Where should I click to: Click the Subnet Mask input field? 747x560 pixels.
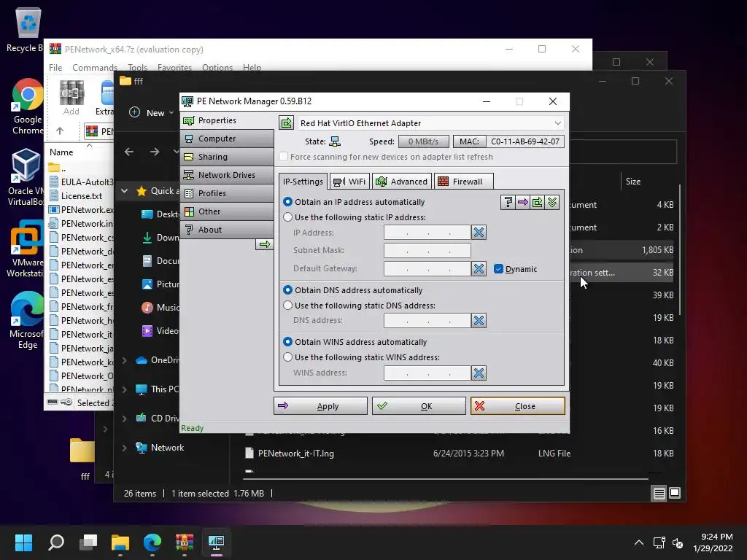[x=427, y=251]
